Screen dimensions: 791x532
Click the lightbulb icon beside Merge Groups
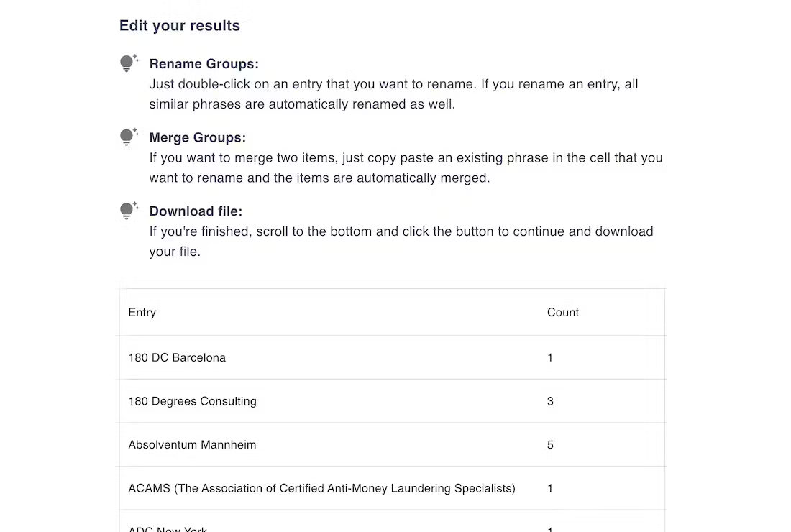point(128,137)
